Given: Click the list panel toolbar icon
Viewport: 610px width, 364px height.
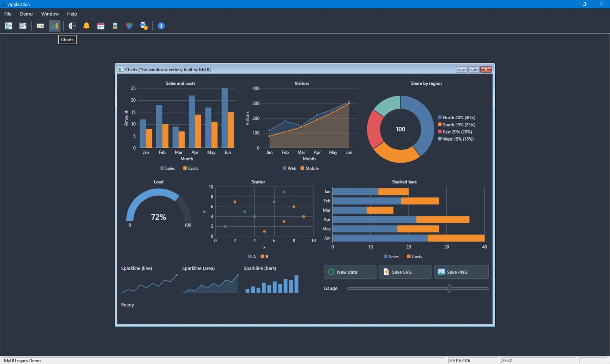Looking at the screenshot, I should [23, 26].
